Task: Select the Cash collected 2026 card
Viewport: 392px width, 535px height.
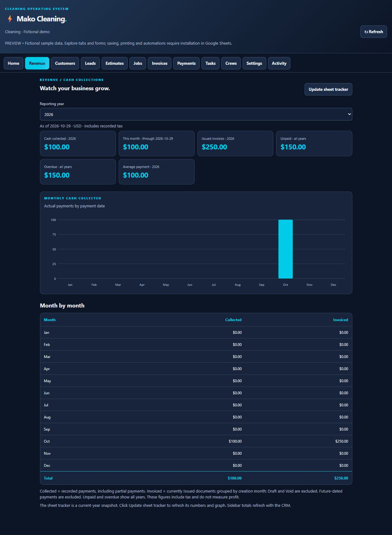Action: pyautogui.click(x=78, y=143)
